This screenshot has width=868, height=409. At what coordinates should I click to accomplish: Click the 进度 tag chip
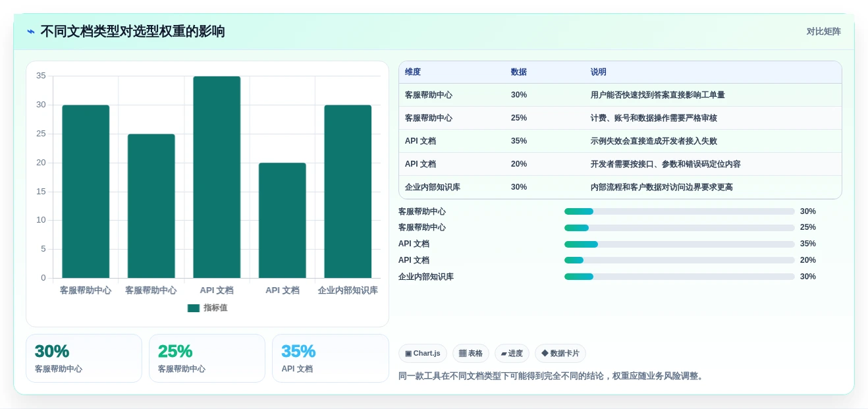pos(512,354)
